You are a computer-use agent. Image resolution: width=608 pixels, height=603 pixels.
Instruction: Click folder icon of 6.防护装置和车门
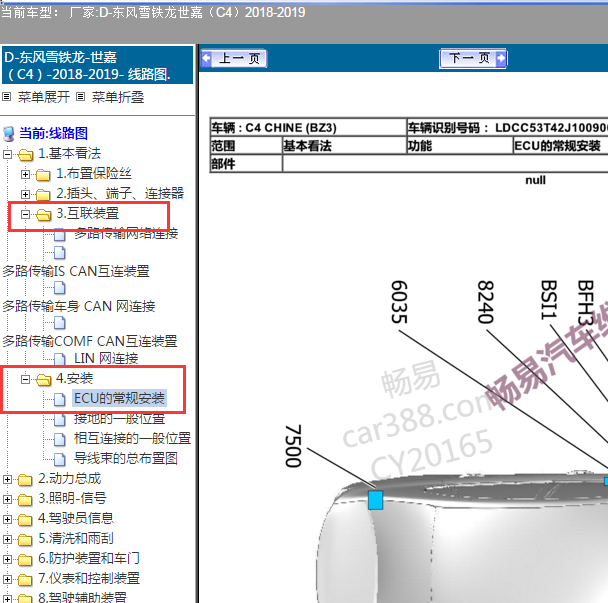(25, 560)
